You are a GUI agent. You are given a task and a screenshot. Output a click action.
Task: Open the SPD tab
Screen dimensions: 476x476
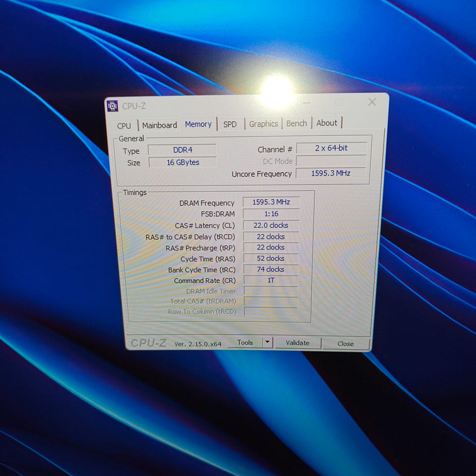[230, 124]
